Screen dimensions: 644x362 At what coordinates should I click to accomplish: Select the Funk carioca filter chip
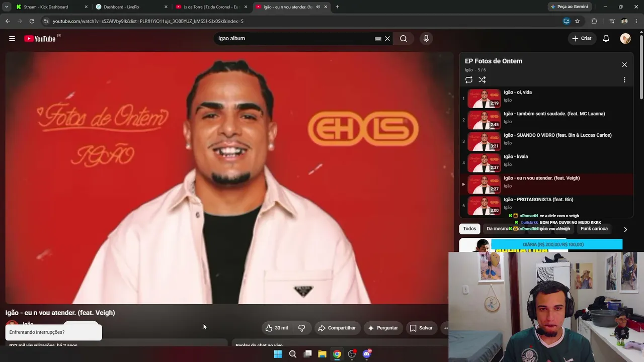[594, 229]
